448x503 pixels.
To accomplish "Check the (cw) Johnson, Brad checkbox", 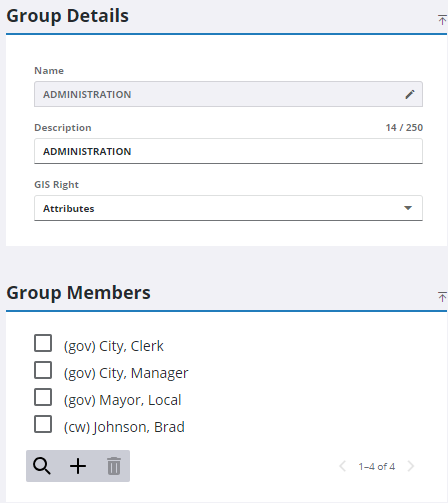I will pos(43,424).
